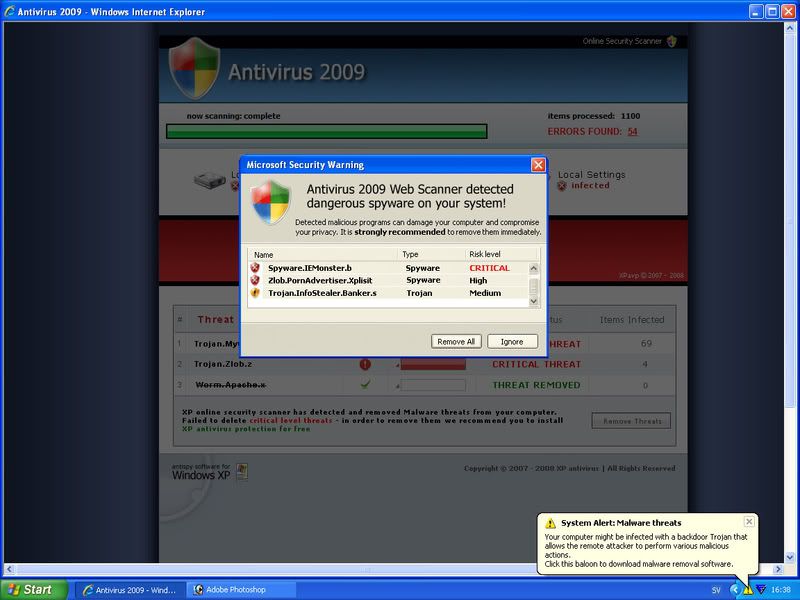Click the green scan progress bar
This screenshot has height=600, width=800.
pos(327,132)
